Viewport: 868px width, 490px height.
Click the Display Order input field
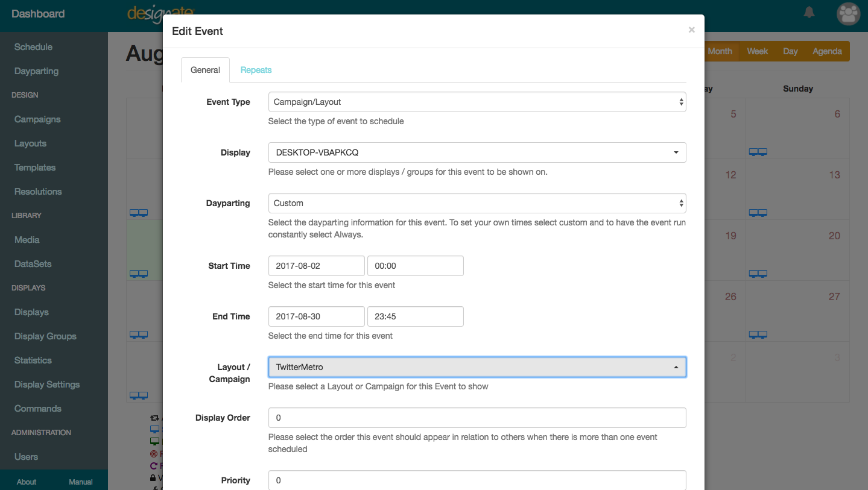[477, 418]
